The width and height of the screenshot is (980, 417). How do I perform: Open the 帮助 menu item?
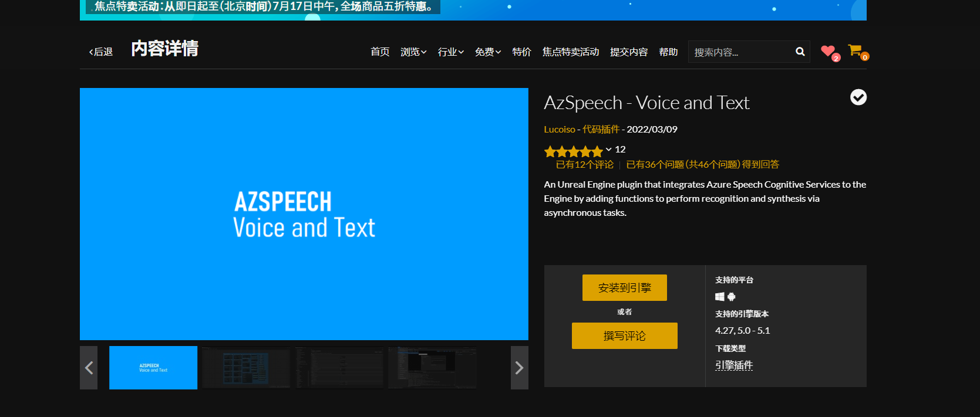point(668,52)
